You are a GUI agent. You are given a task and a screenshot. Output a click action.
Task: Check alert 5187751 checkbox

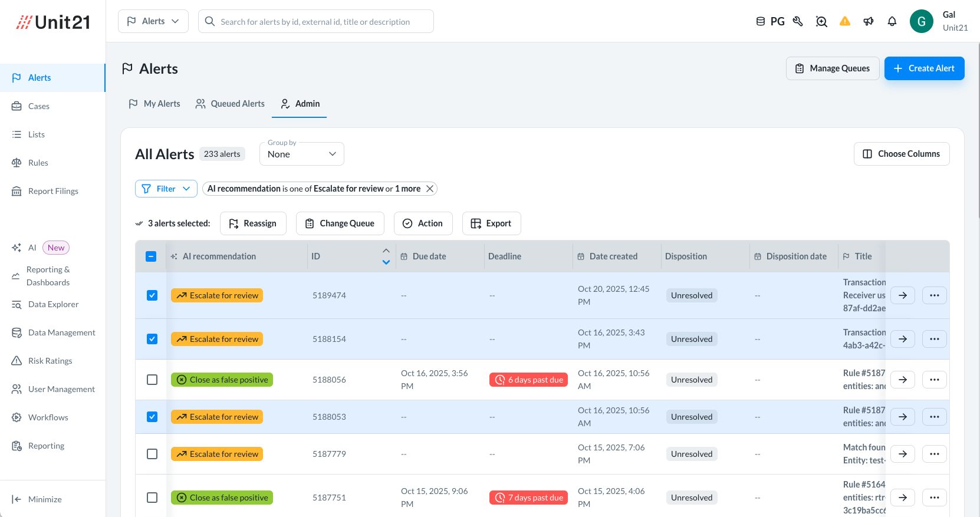[x=152, y=498]
